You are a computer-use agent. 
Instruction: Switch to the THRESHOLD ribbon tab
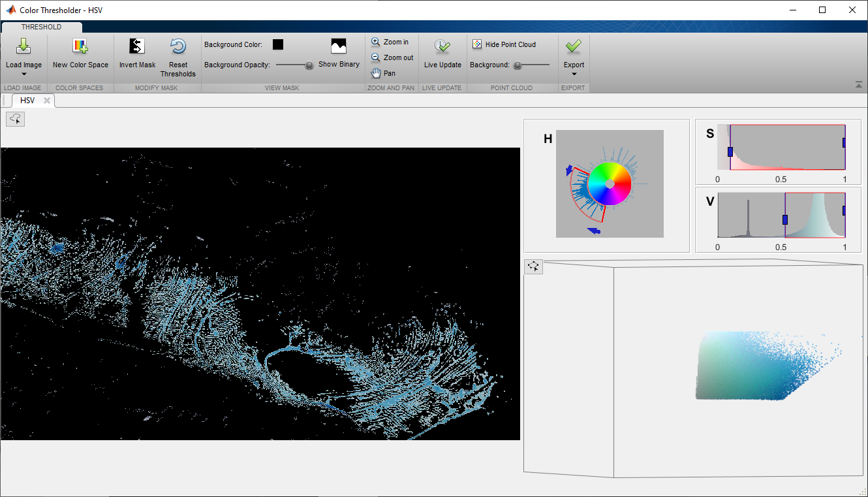[x=42, y=27]
